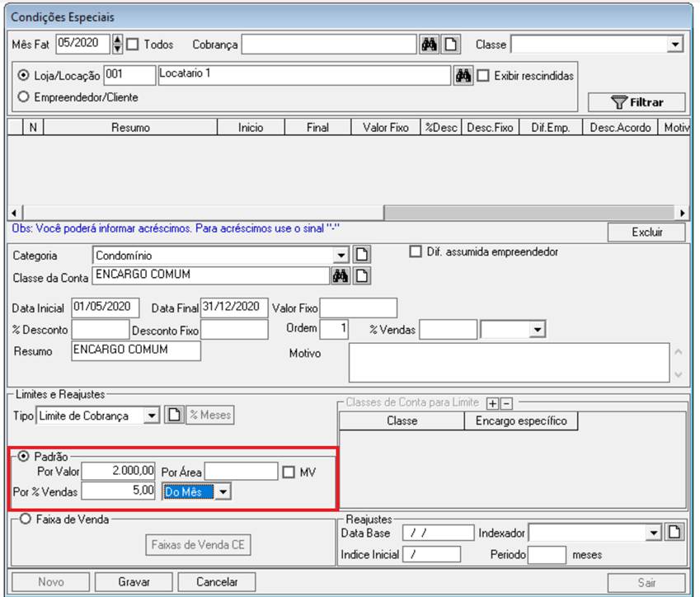This screenshot has width=700, height=597.
Task: Click the binoculars icon beside Classe da Conta
Action: (341, 276)
